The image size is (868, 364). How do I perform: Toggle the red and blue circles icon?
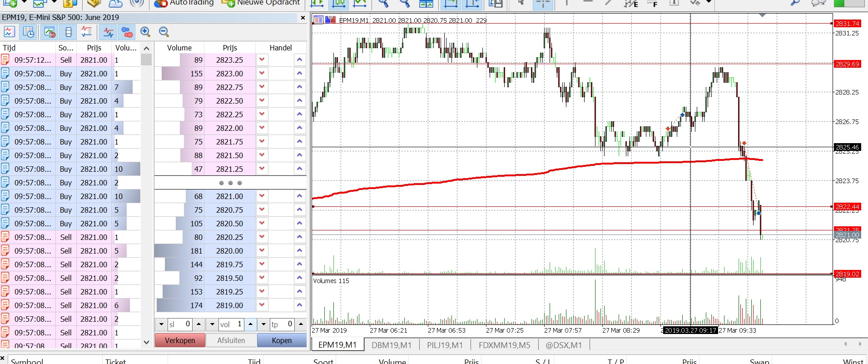pos(127,32)
